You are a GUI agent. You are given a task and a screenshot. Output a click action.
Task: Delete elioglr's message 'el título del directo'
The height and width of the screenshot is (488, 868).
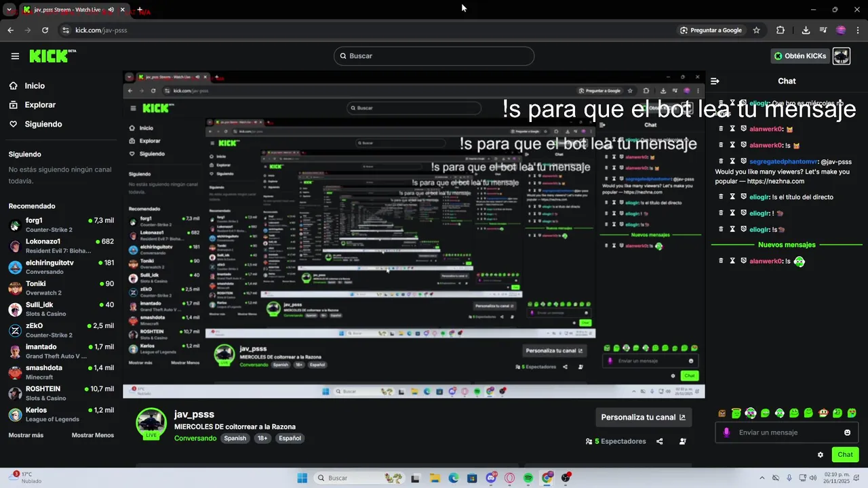721,197
